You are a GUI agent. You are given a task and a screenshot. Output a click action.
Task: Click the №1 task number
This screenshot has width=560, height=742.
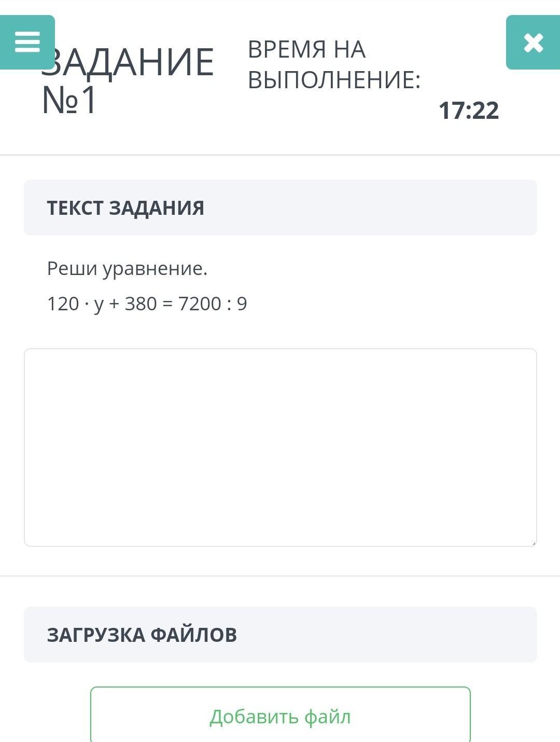[x=68, y=100]
